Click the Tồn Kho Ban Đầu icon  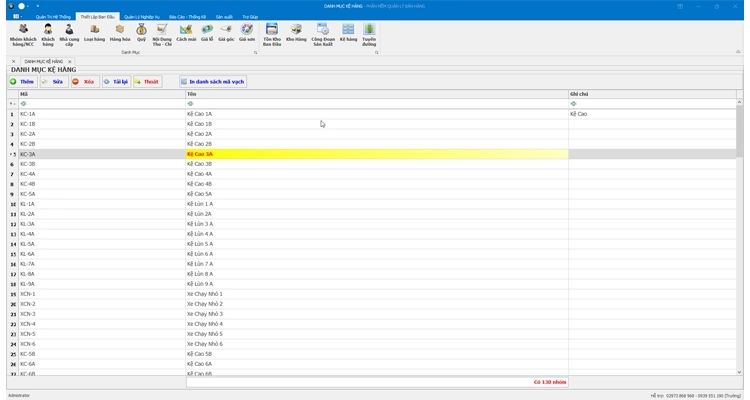272,34
